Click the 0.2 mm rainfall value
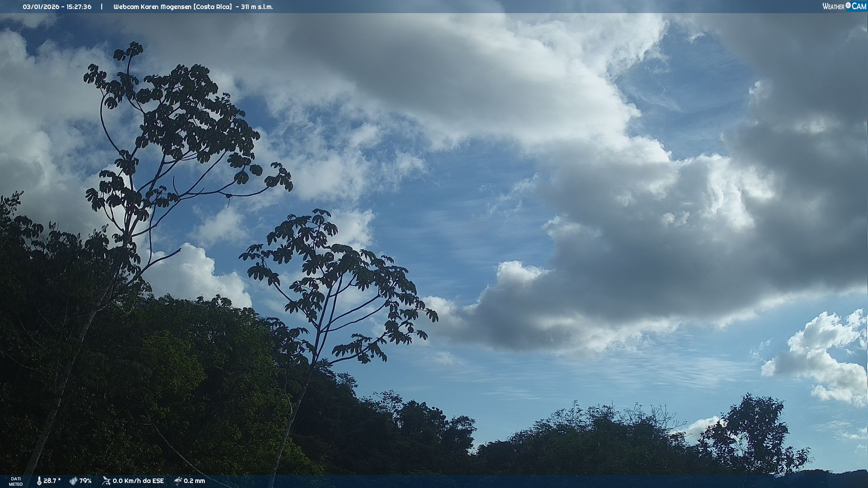Screen dimensions: 868x488 194,481
